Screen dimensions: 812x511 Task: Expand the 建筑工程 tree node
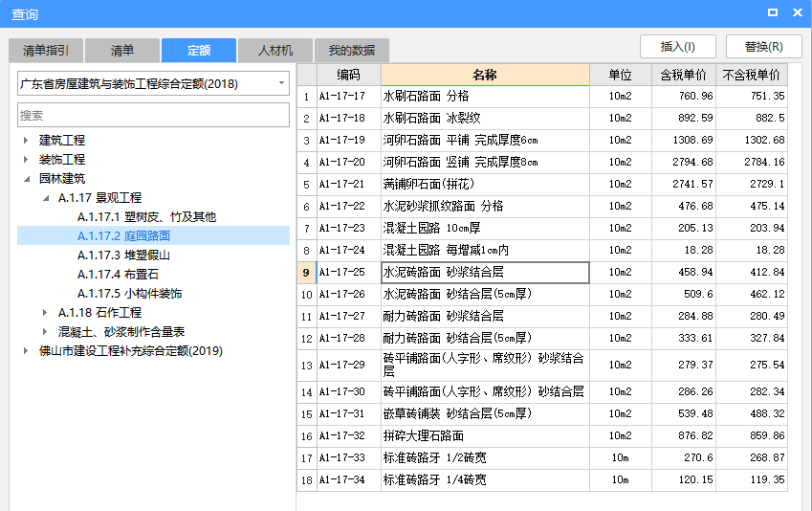coord(26,141)
